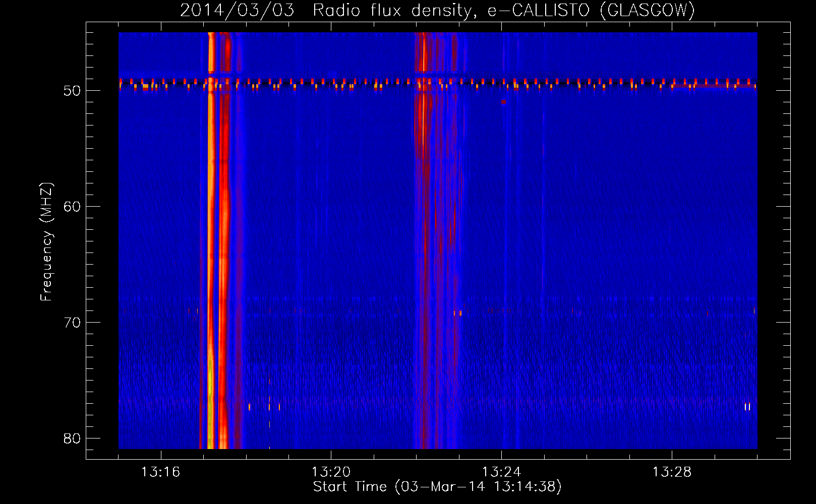Click the small red spot below 50 MHz near 13:24
Screen dimensions: 816x504
[503, 101]
